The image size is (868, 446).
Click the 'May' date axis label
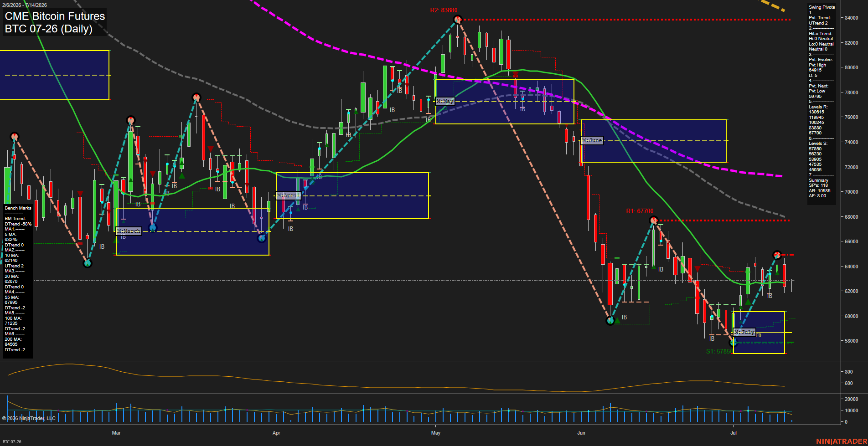[x=436, y=433]
